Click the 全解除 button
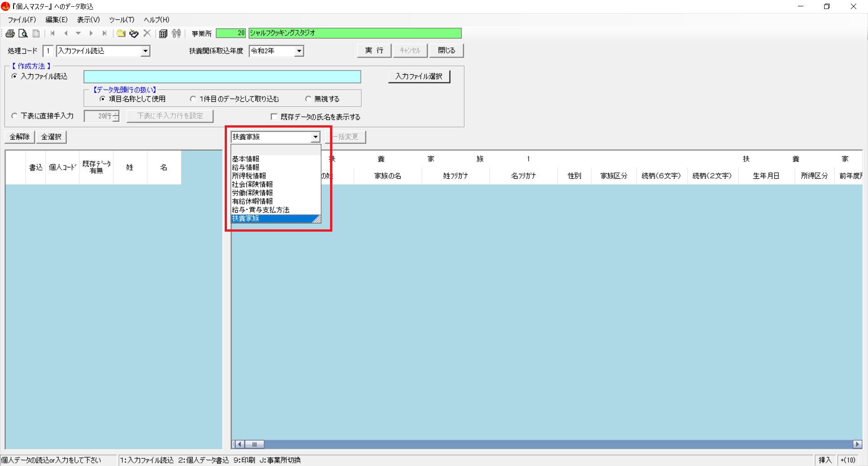This screenshot has width=868, height=466. point(19,137)
